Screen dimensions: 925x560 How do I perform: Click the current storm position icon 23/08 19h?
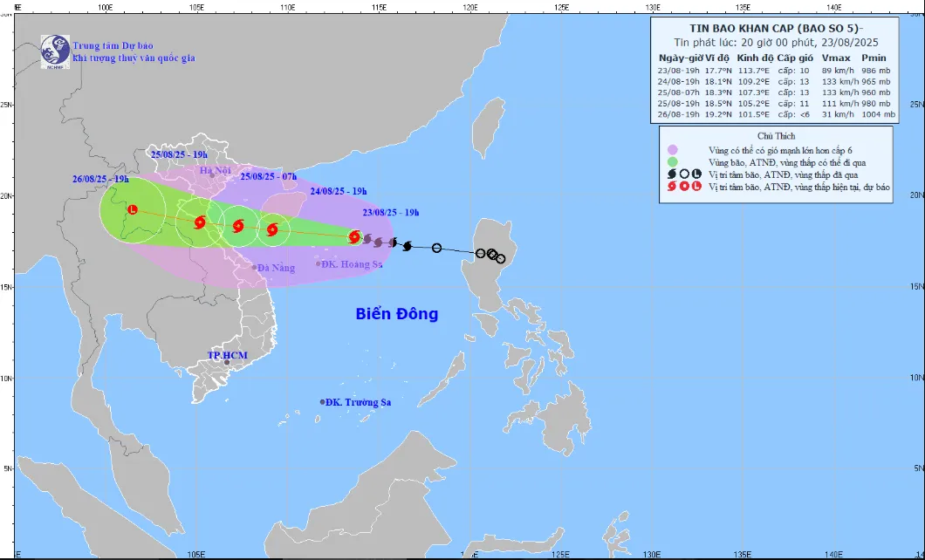point(354,236)
